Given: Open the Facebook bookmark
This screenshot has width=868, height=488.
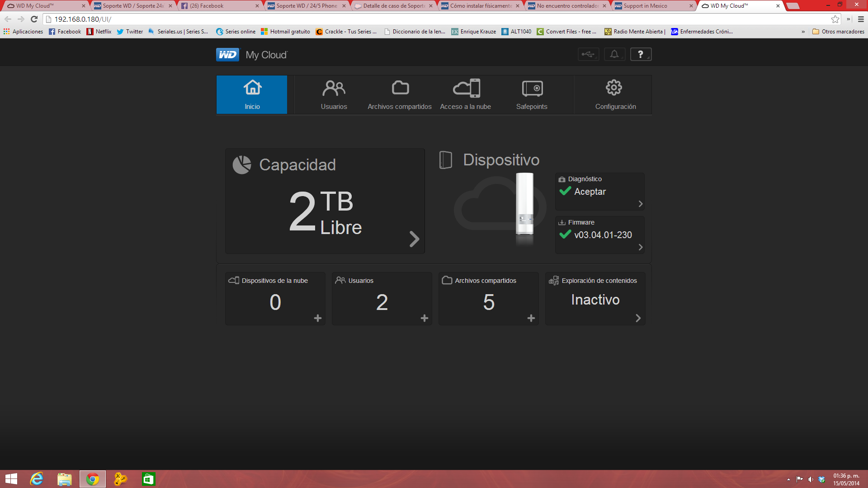Looking at the screenshot, I should click(x=65, y=32).
